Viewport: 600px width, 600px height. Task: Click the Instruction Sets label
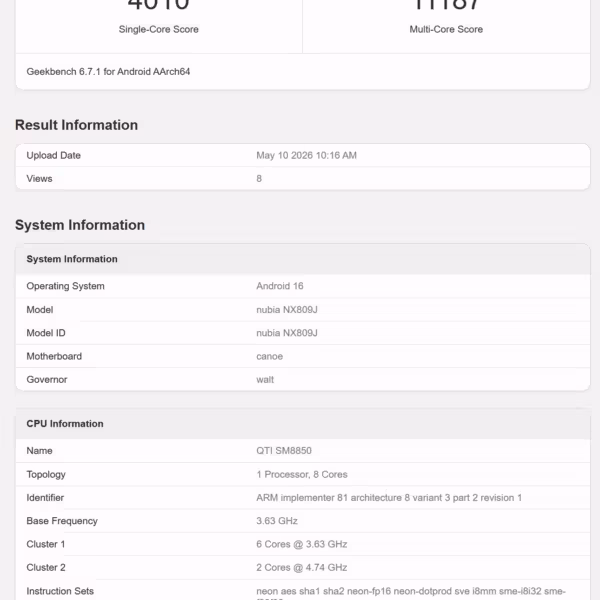tap(60, 591)
